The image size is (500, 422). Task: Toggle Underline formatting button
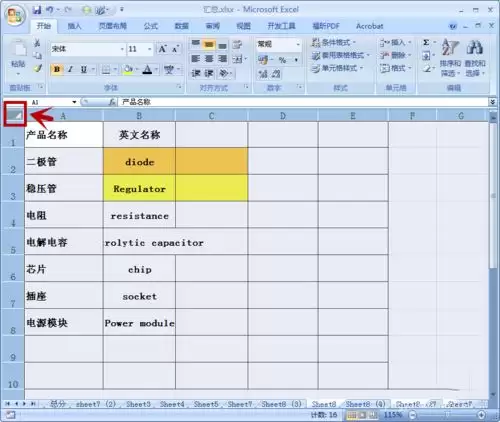pyautogui.click(x=84, y=69)
